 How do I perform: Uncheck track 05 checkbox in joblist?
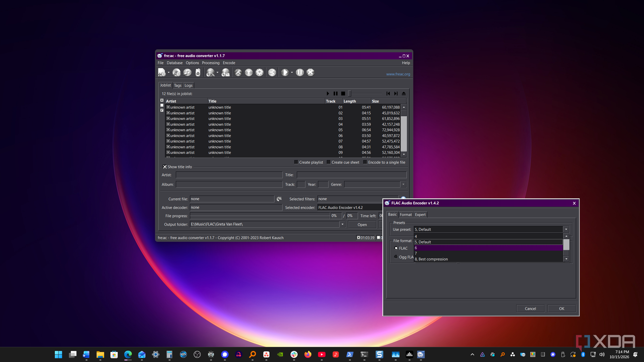(x=168, y=130)
